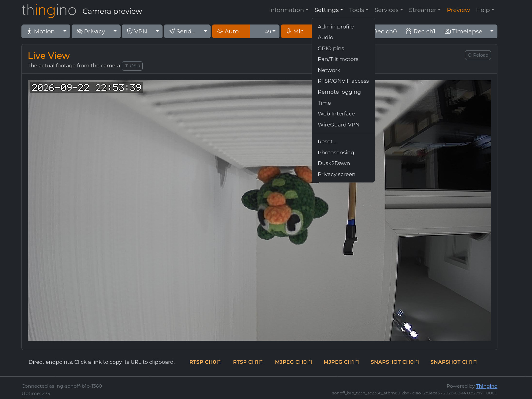Click 'The actual footage from the camera' text

pyautogui.click(x=74, y=66)
